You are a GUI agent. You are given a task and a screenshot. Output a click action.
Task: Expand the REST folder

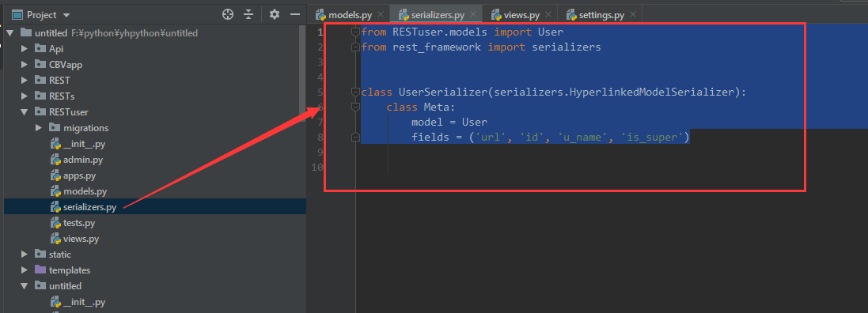pyautogui.click(x=24, y=80)
